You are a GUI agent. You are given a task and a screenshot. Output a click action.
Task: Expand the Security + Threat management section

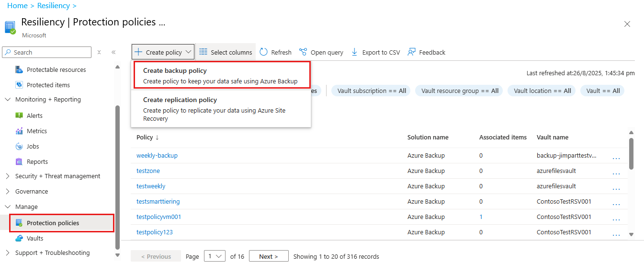[x=7, y=176]
